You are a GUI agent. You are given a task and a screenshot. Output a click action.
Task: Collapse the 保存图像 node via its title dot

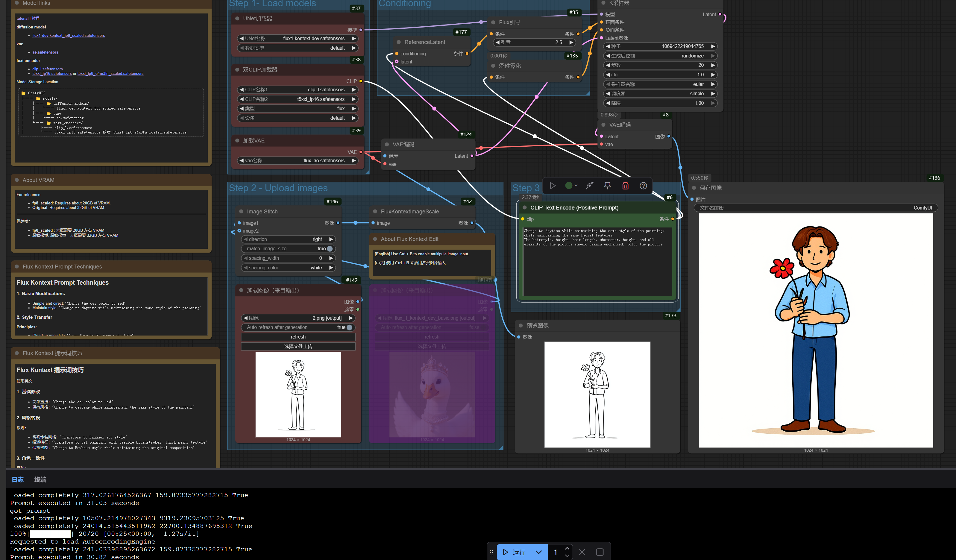coord(694,188)
